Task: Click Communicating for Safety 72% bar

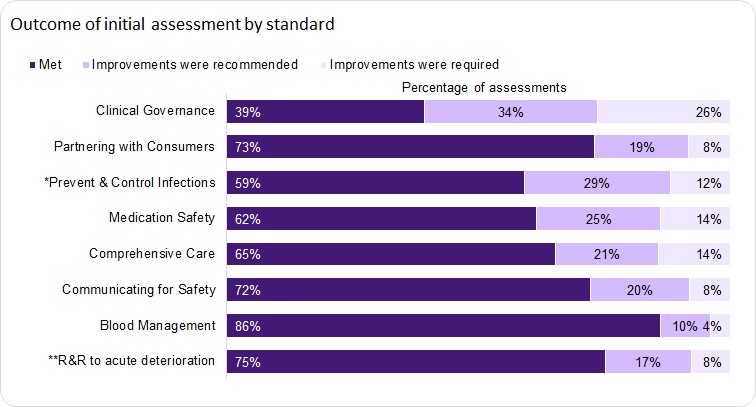Action: [x=408, y=290]
